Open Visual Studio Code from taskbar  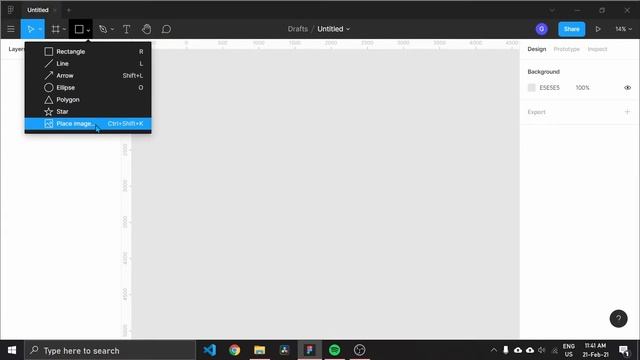[x=209, y=350]
